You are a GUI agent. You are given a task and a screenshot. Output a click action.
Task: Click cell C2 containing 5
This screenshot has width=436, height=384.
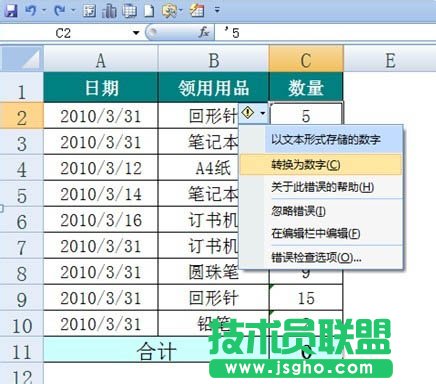click(x=306, y=116)
